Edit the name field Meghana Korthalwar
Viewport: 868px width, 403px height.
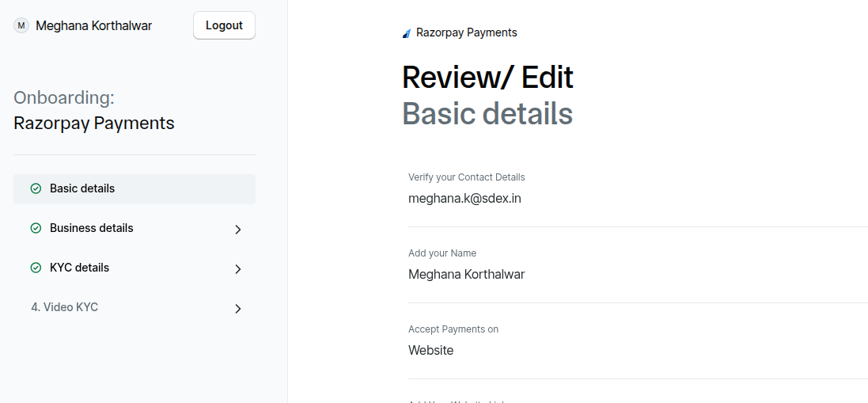(x=466, y=274)
